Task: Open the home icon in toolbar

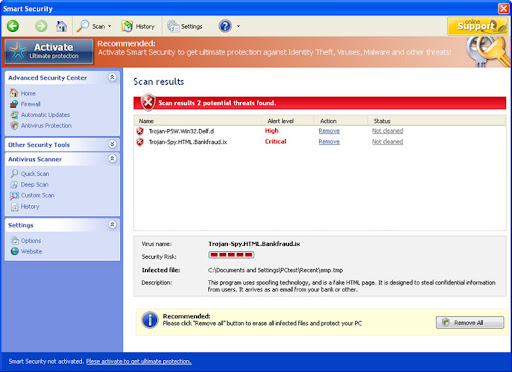Action: click(x=61, y=26)
